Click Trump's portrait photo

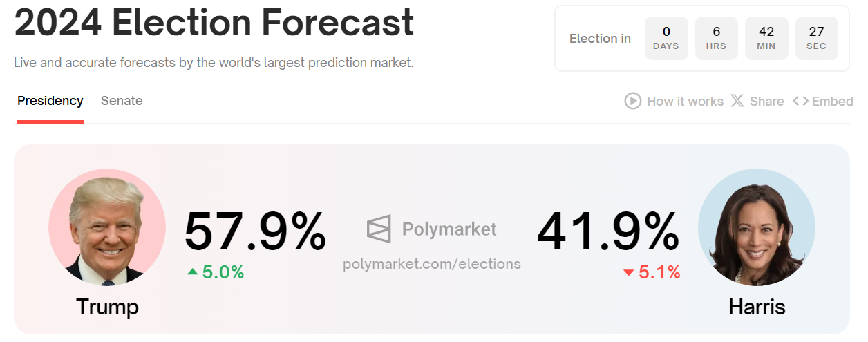click(107, 227)
